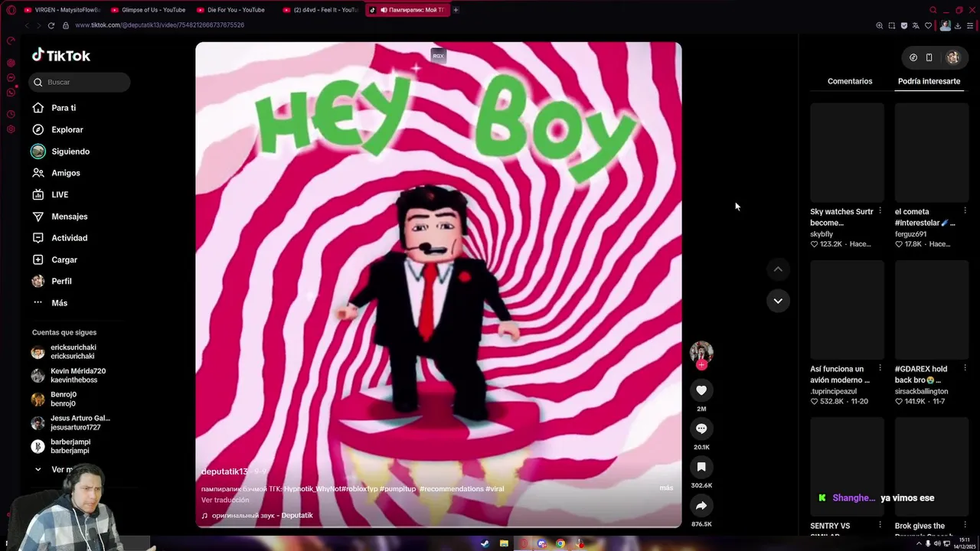Save video with bookmark icon
The image size is (980, 551).
click(x=701, y=467)
